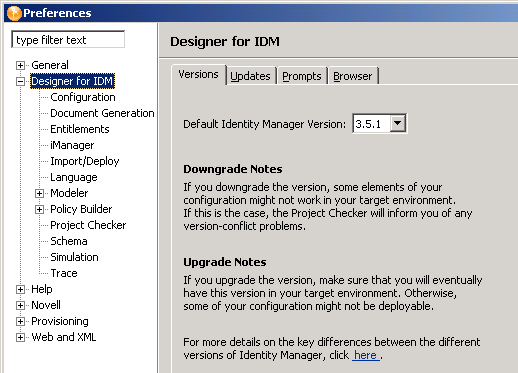Expand the Web and XML node
Screen dimensions: 518x373
tap(20, 337)
